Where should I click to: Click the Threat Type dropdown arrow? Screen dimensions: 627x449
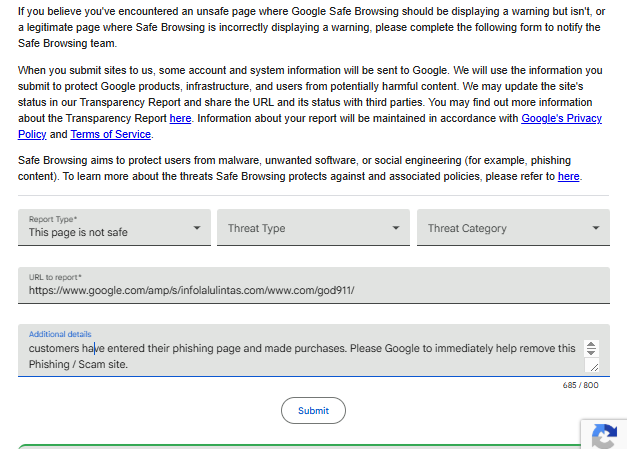tap(396, 228)
